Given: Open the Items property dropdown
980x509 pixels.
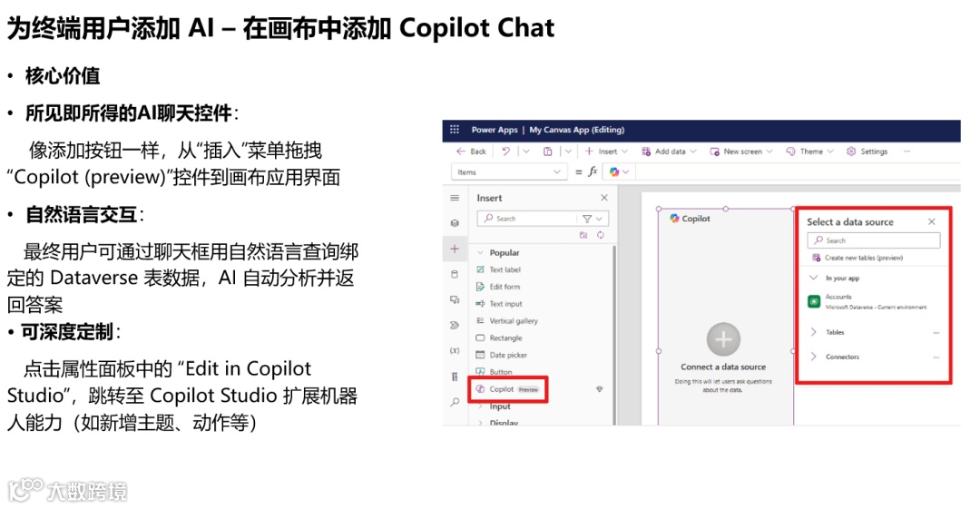Looking at the screenshot, I should pos(509,172).
